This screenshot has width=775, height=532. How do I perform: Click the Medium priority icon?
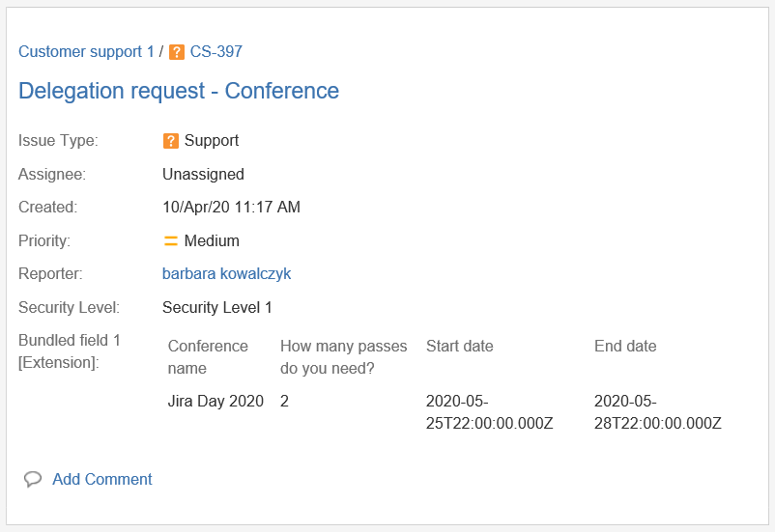pyautogui.click(x=171, y=241)
